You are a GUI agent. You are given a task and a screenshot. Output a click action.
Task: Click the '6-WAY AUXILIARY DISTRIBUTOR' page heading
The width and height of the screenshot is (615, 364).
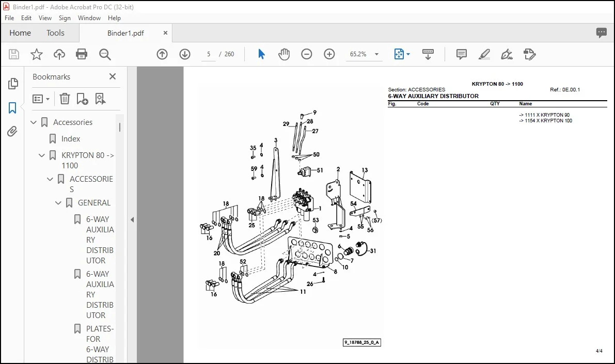pos(433,96)
